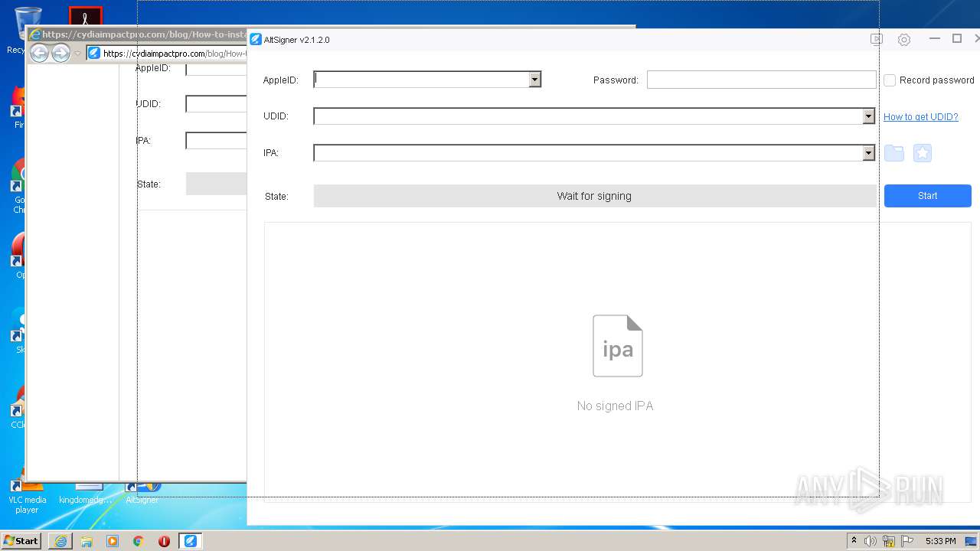Show desktop via taskbar corner button
Image resolution: width=980 pixels, height=551 pixels.
[971, 541]
